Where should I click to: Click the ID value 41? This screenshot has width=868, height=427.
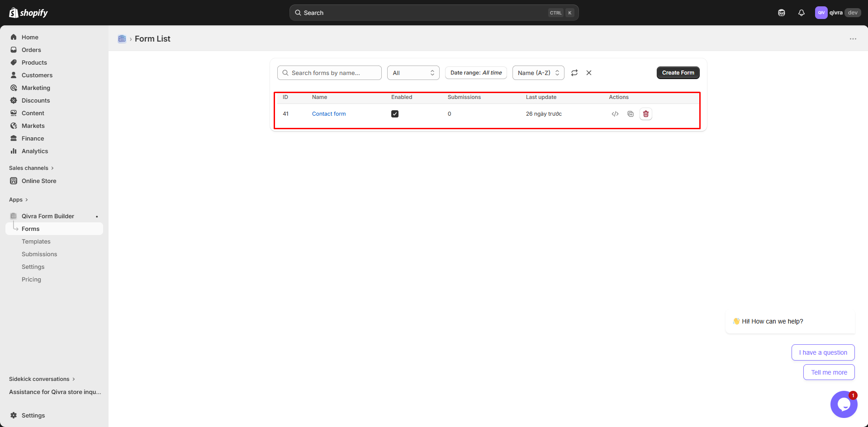click(x=286, y=114)
